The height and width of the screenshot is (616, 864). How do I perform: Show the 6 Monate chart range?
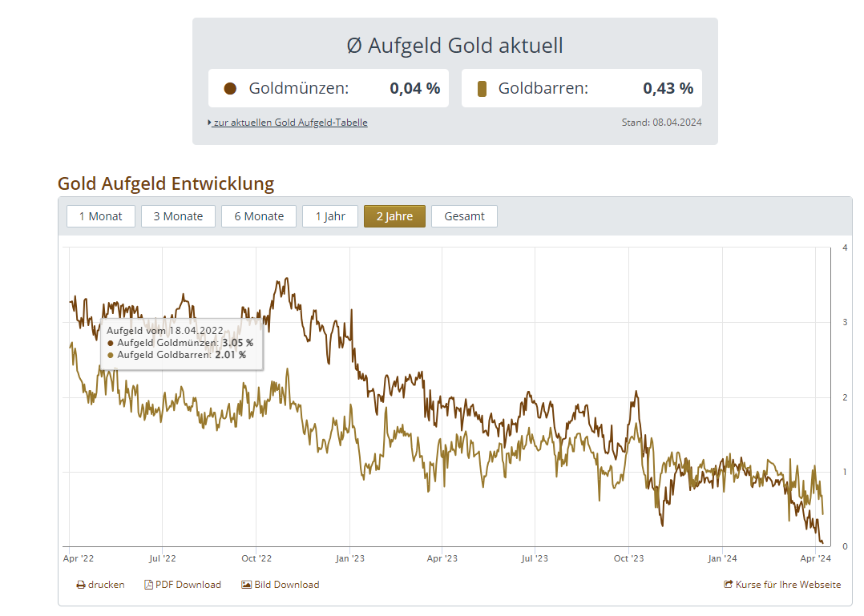point(259,216)
